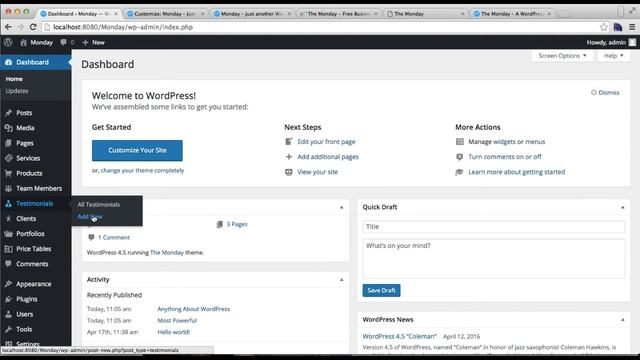
Task: Collapse the Quick Draft panel
Action: [x=622, y=207]
